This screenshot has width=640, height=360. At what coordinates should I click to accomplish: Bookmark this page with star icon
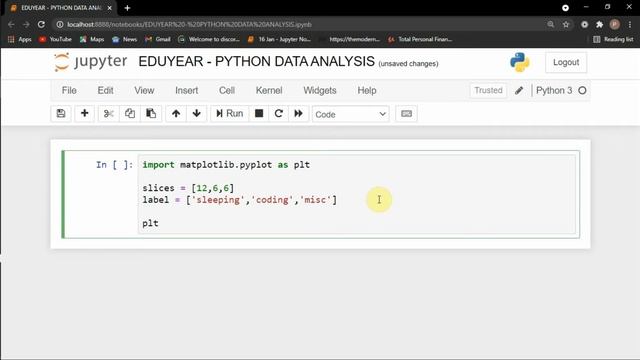click(x=566, y=24)
